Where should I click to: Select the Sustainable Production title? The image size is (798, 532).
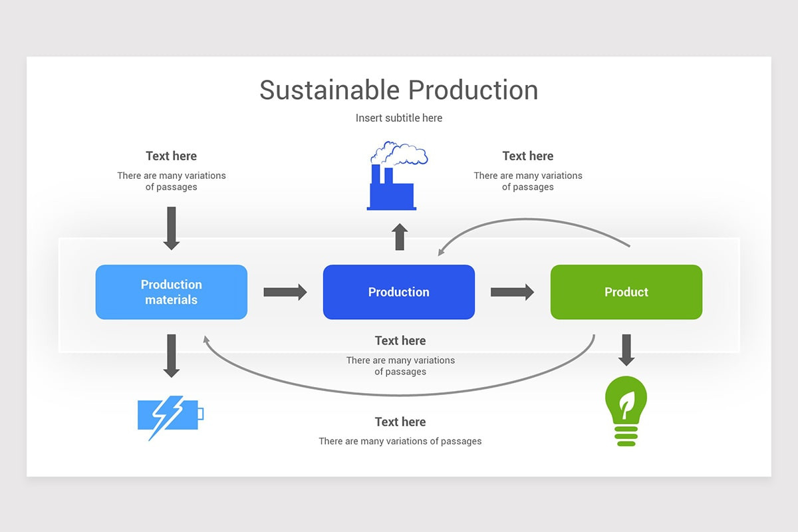pos(398,90)
